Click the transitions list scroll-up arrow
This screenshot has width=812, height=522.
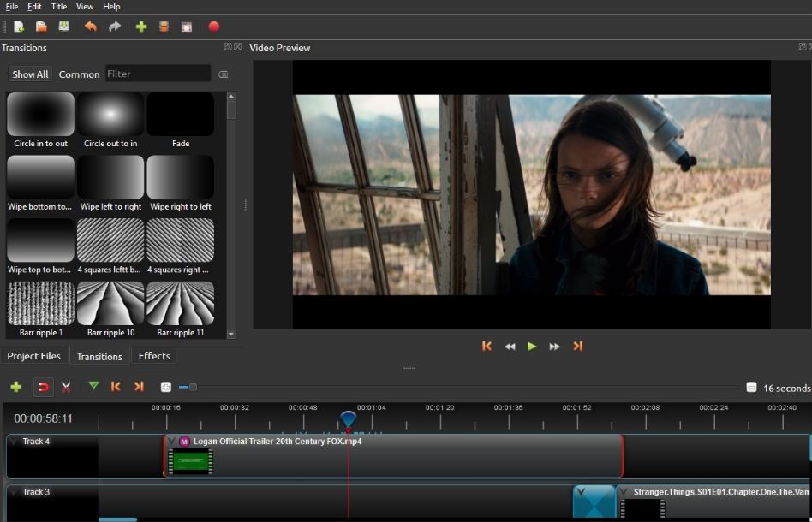pos(231,96)
